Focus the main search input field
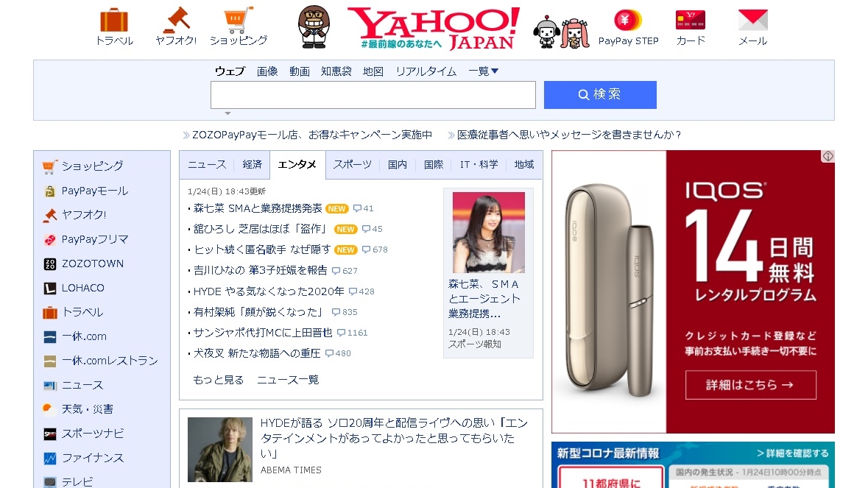This screenshot has width=868, height=488. (373, 95)
